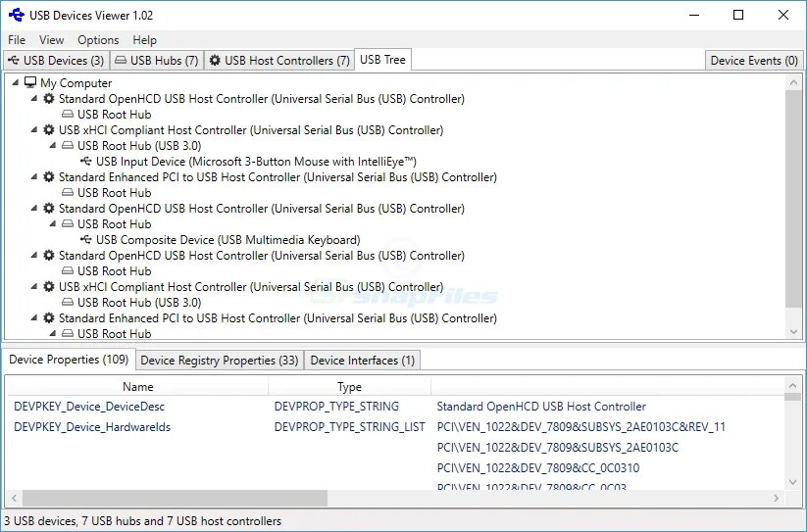Select the DEVPKEY_Device_DeviceDesc property name
Screen dimensions: 807x532
(x=89, y=407)
